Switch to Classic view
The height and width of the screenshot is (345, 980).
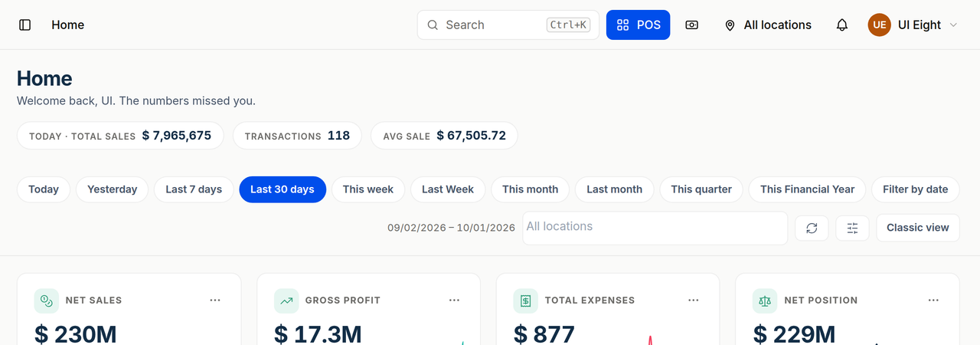coord(918,228)
